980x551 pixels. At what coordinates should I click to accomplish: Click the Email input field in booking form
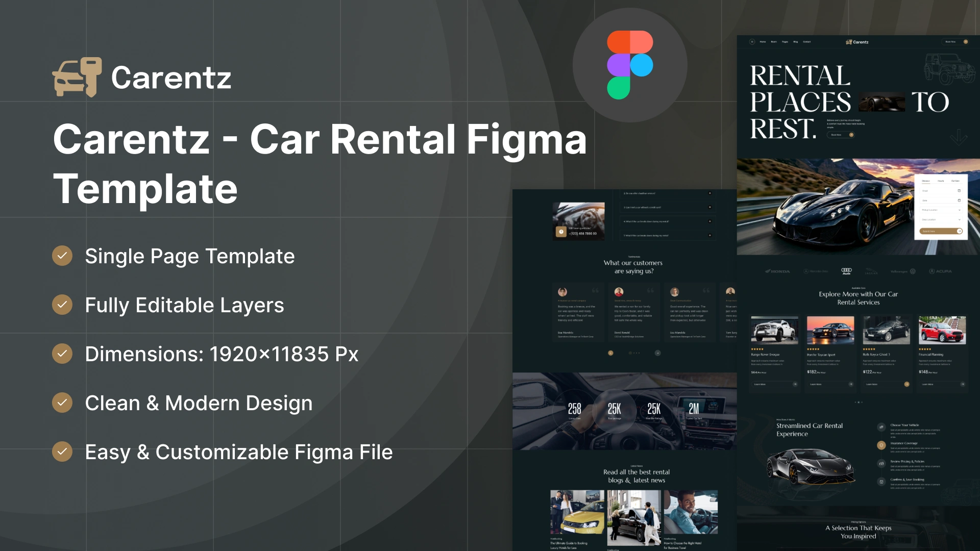(941, 191)
